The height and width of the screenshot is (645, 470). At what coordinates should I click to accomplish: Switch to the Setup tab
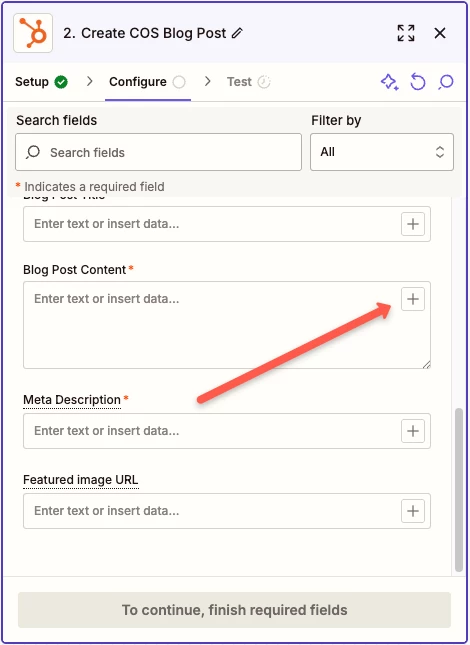coord(41,82)
